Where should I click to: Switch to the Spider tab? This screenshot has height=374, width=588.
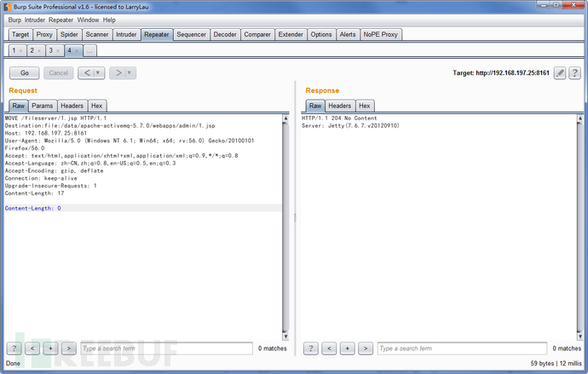pos(69,34)
